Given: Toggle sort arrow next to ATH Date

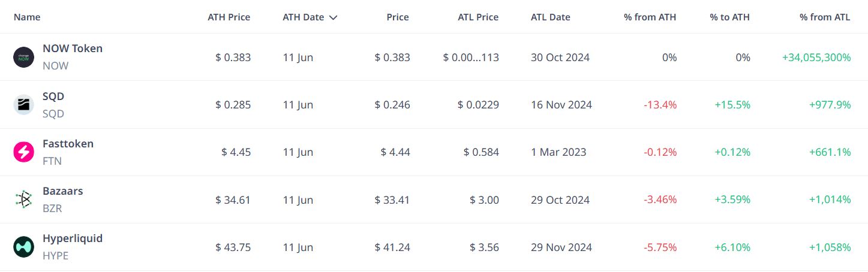Looking at the screenshot, I should (x=334, y=17).
